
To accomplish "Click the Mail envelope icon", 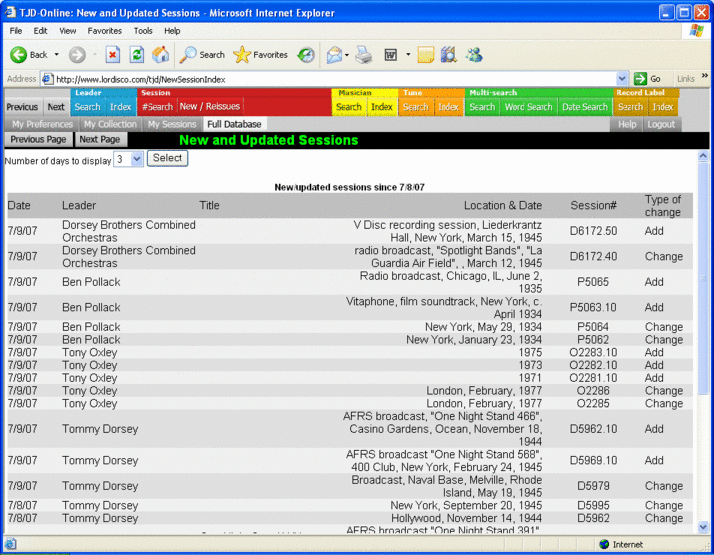I will pyautogui.click(x=334, y=55).
